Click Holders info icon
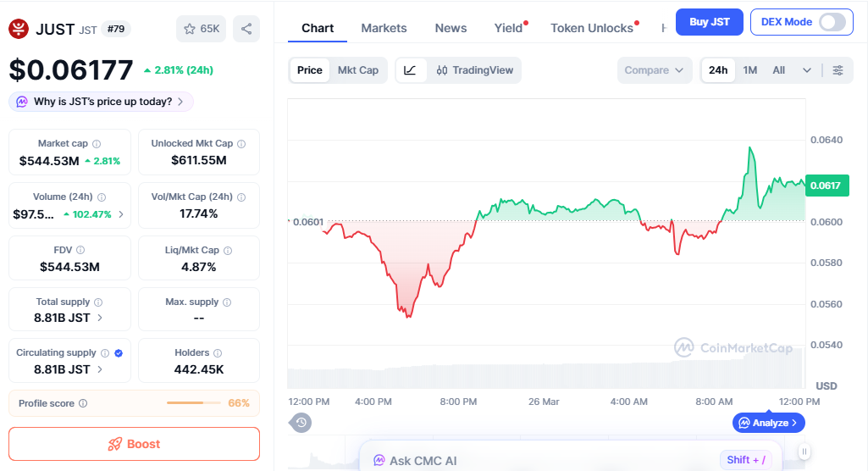This screenshot has width=868, height=471. point(218,353)
